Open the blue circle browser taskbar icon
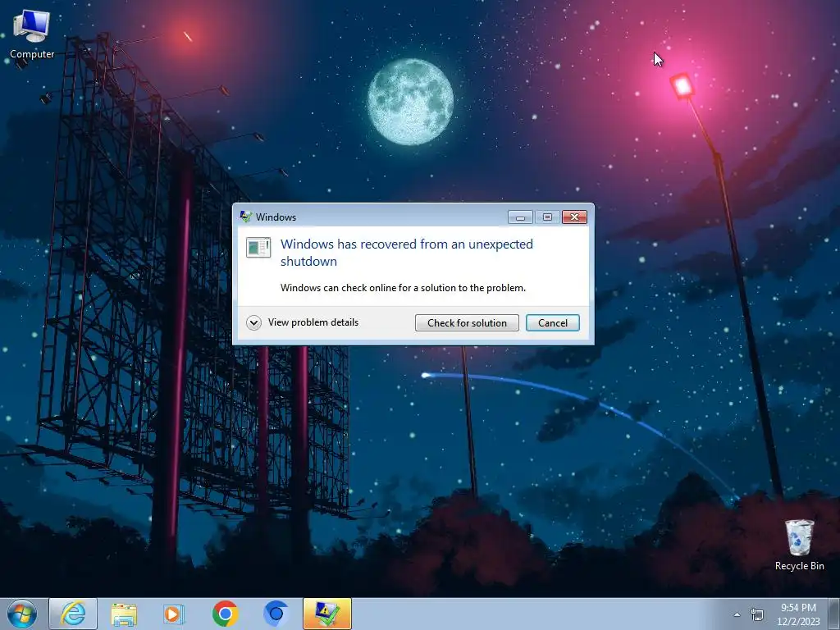This screenshot has width=840, height=630. [276, 614]
